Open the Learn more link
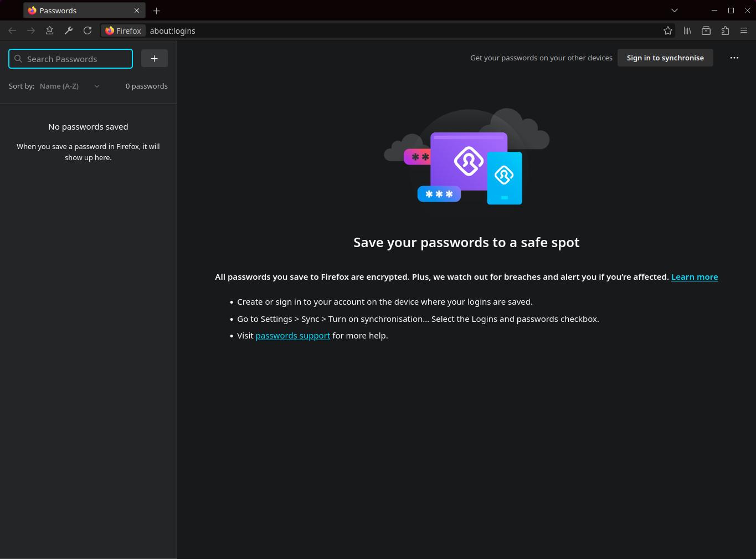Image resolution: width=756 pixels, height=559 pixels. pos(695,277)
